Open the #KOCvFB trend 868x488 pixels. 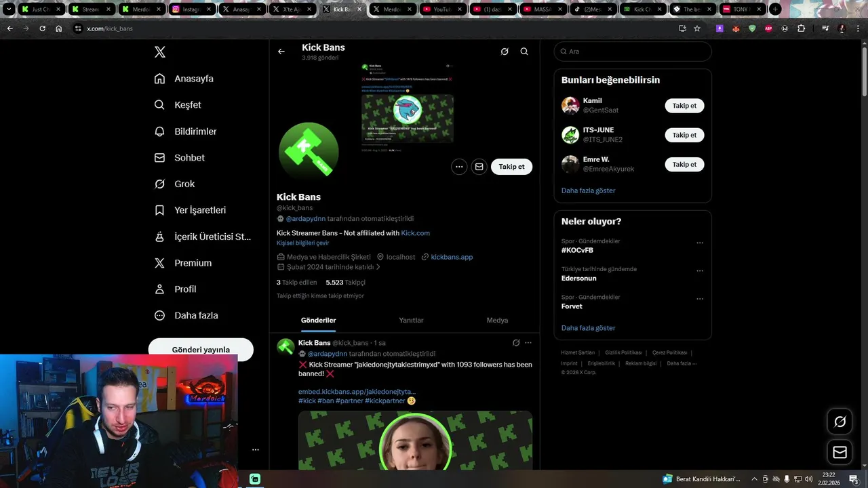(x=577, y=250)
